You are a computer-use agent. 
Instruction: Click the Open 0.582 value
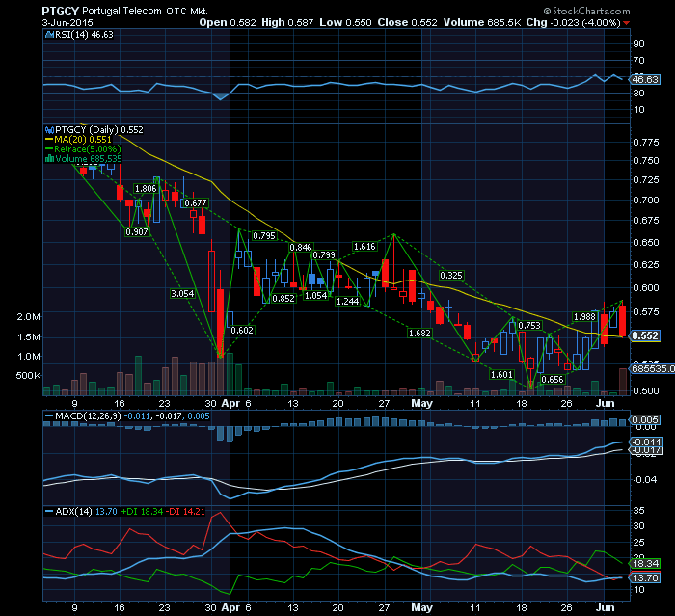click(228, 23)
